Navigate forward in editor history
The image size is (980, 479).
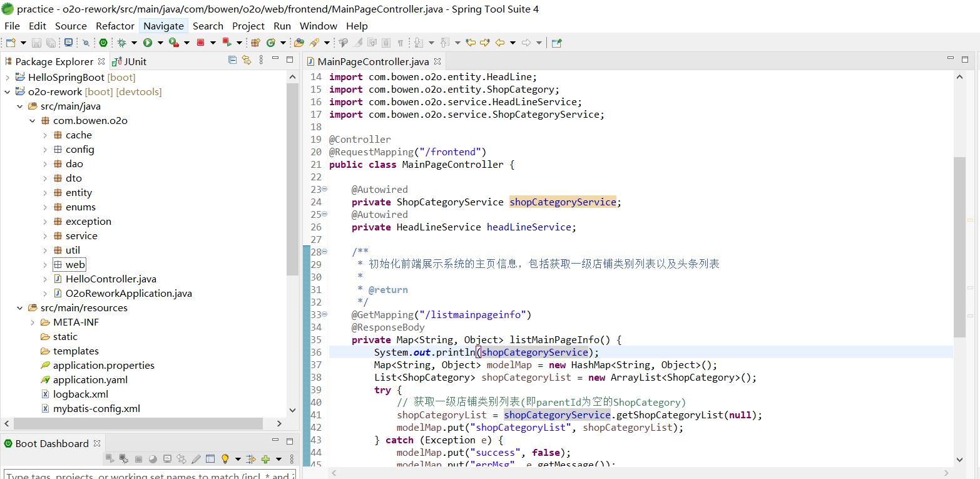pyautogui.click(x=526, y=43)
